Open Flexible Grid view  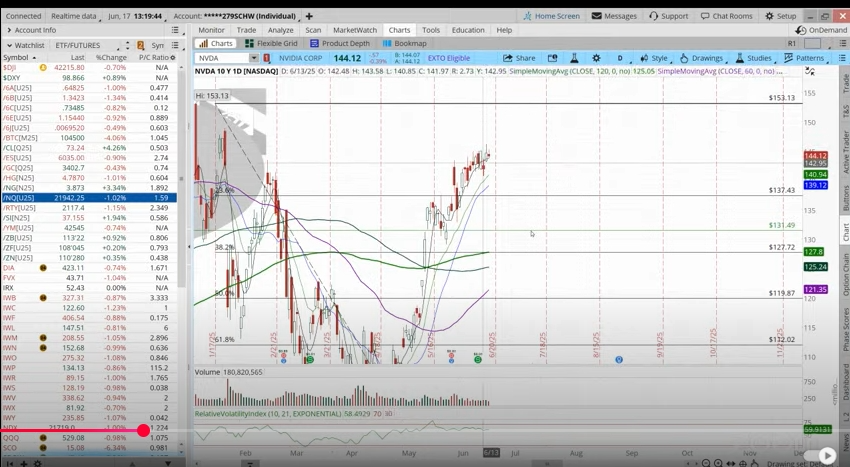click(271, 43)
